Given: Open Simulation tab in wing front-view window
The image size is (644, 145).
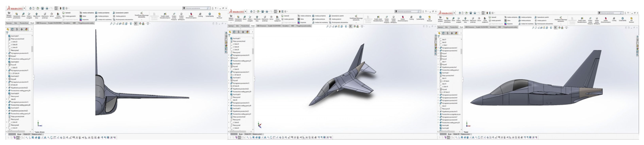Looking at the screenshot, I should point(67,23).
